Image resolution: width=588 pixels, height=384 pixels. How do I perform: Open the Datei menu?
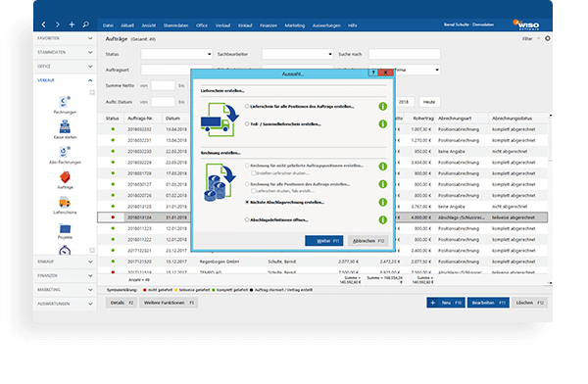pyautogui.click(x=108, y=25)
